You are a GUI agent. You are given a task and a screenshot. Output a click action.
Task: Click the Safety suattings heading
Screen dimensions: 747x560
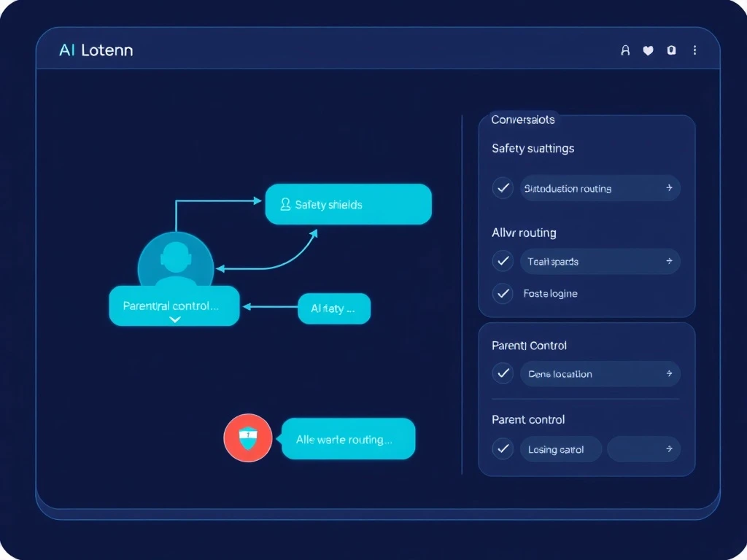click(533, 149)
